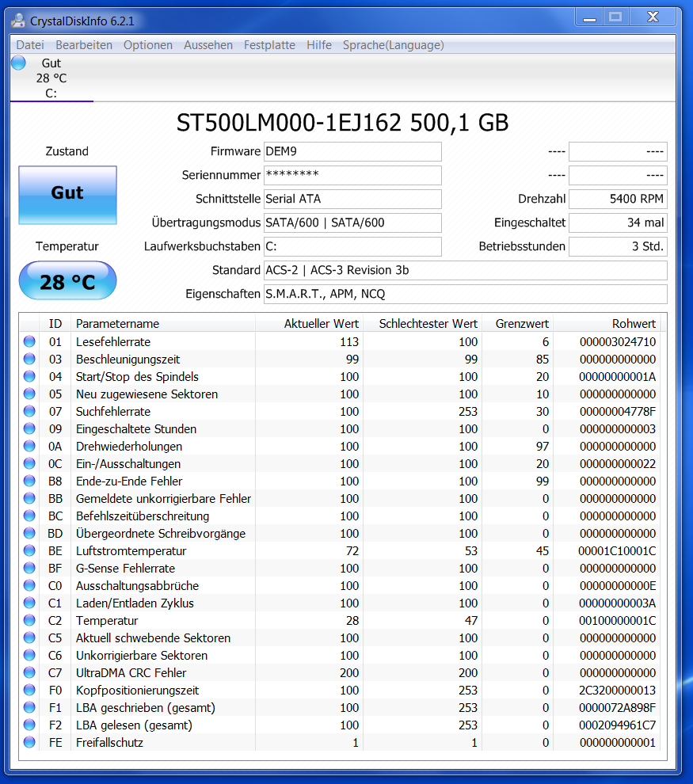Click the Grenzwert column header
The height and width of the screenshot is (784, 693).
pyautogui.click(x=517, y=324)
